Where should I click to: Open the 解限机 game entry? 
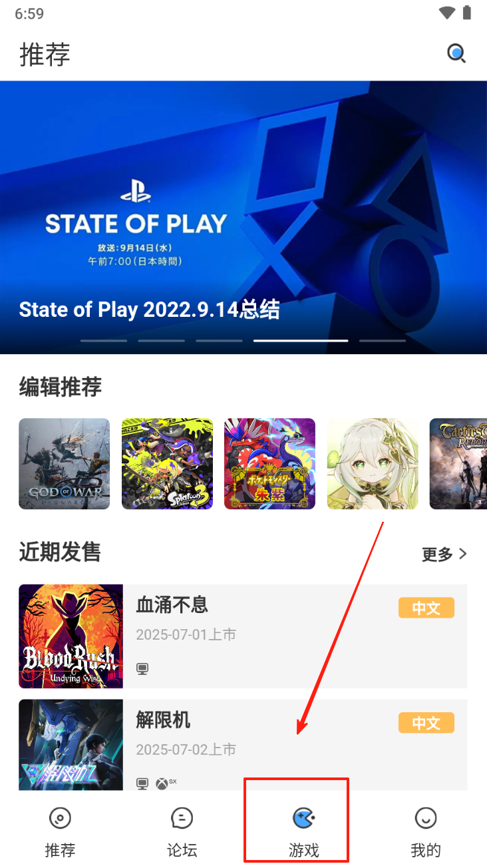click(243, 746)
